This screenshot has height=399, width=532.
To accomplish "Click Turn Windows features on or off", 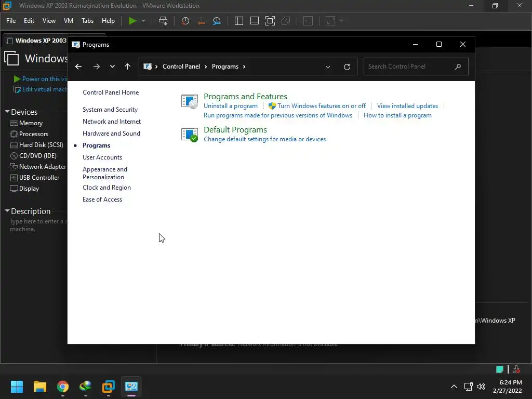I will coord(321,106).
